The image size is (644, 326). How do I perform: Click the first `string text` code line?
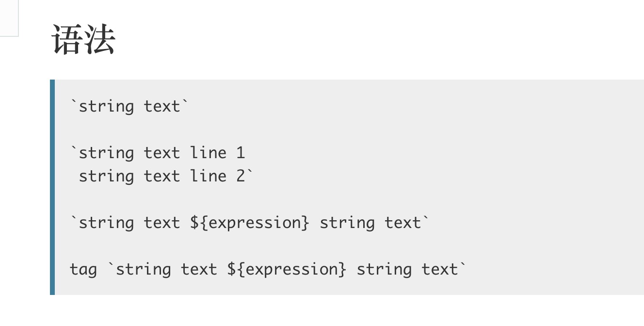pos(129,106)
